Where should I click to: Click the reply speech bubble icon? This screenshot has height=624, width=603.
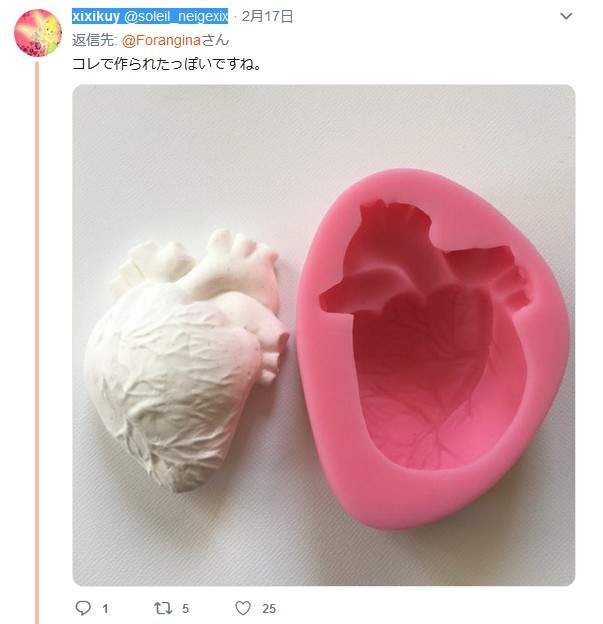tap(84, 608)
